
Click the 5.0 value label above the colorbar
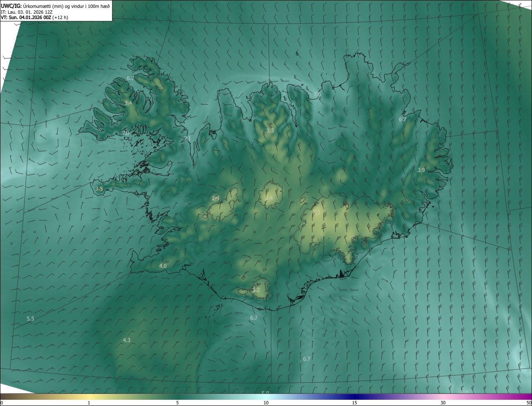tap(265, 392)
